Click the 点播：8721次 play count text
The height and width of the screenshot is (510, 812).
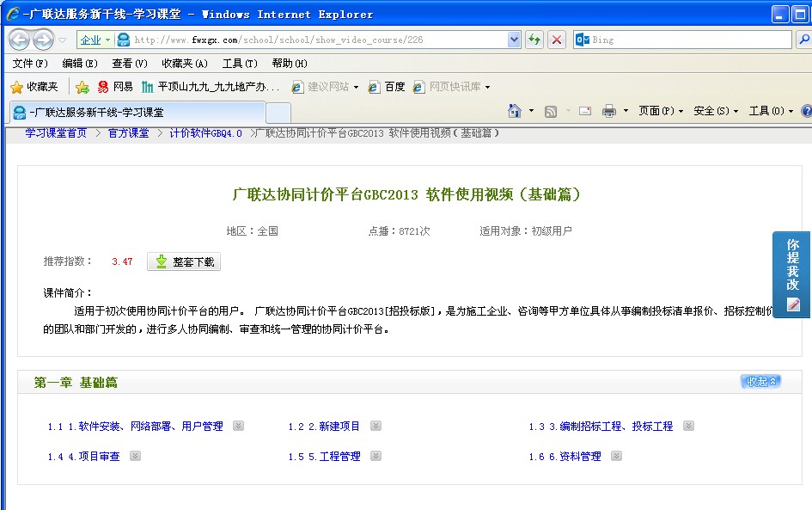pos(399,231)
